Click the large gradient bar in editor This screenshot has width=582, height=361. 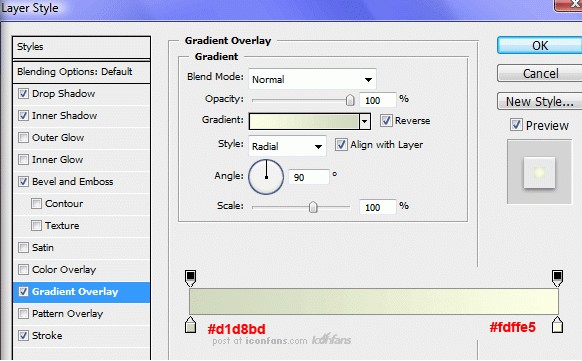pos(374,301)
